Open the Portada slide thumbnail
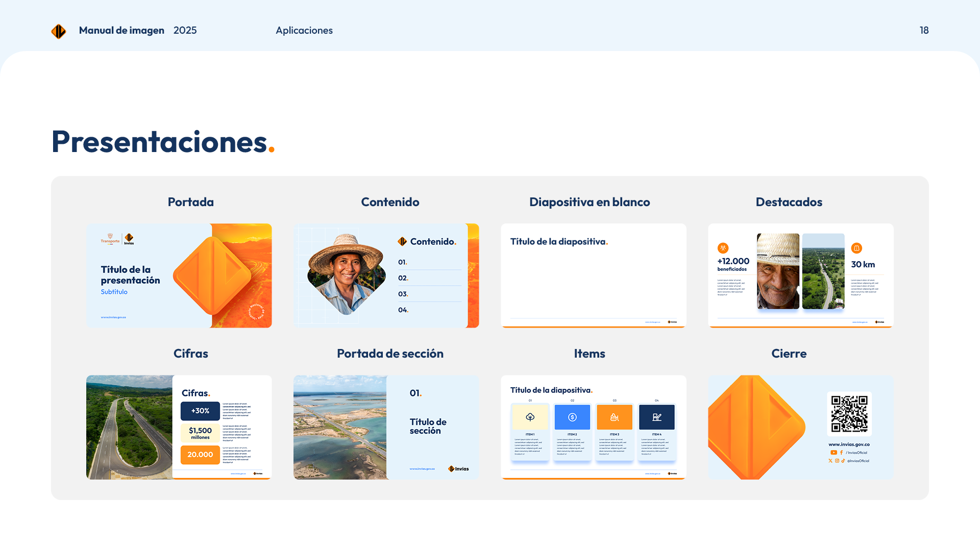 point(179,275)
